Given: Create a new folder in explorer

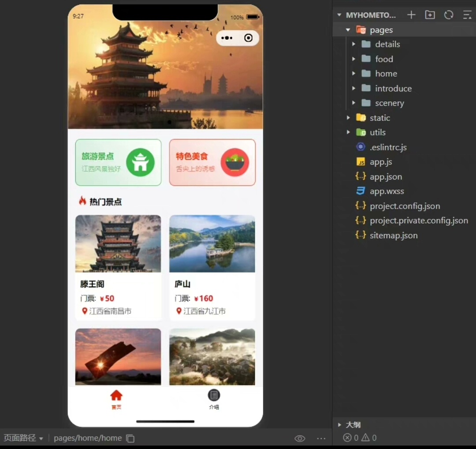Looking at the screenshot, I should coord(430,15).
